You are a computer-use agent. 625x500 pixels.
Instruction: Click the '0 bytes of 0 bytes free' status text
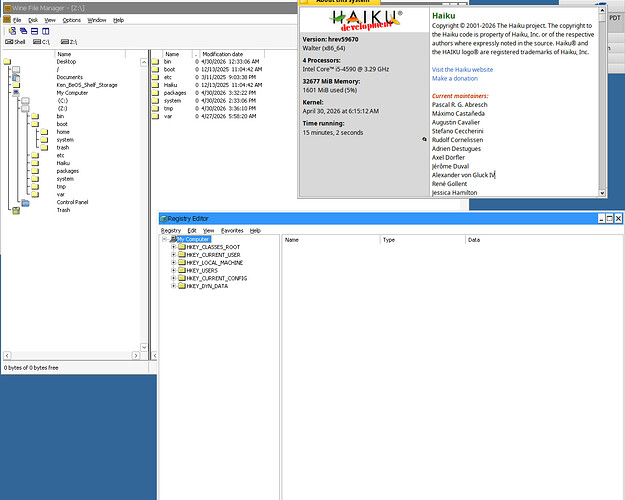[31, 368]
